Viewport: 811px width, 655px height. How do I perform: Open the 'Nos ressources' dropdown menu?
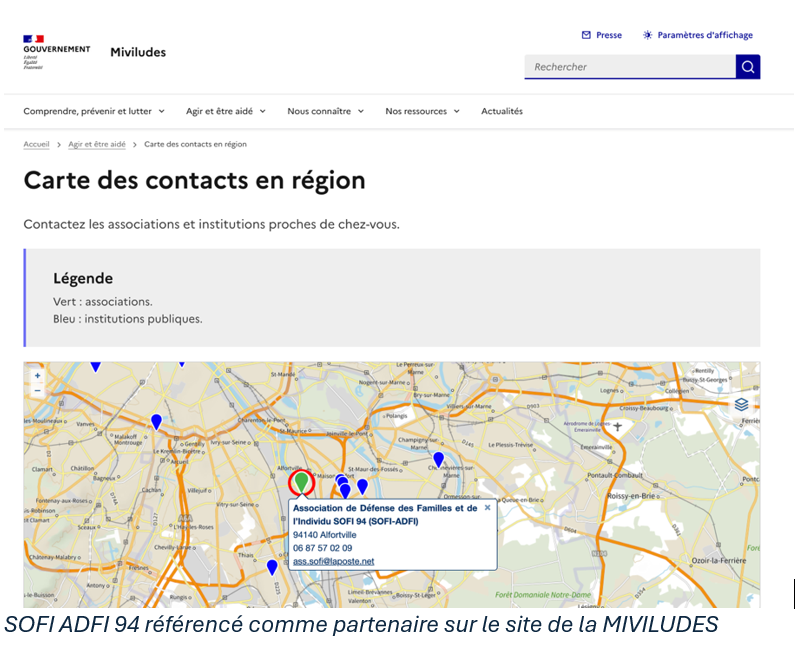click(422, 111)
